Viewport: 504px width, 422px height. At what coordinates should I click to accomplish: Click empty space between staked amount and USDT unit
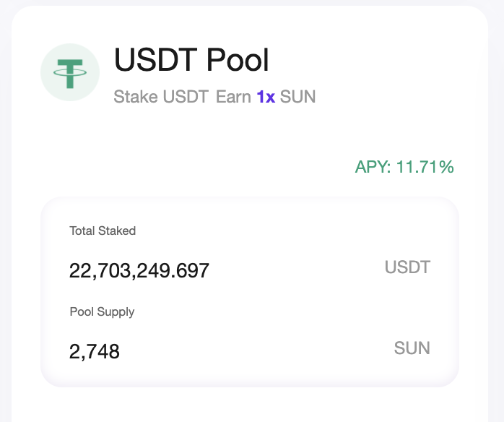point(296,270)
